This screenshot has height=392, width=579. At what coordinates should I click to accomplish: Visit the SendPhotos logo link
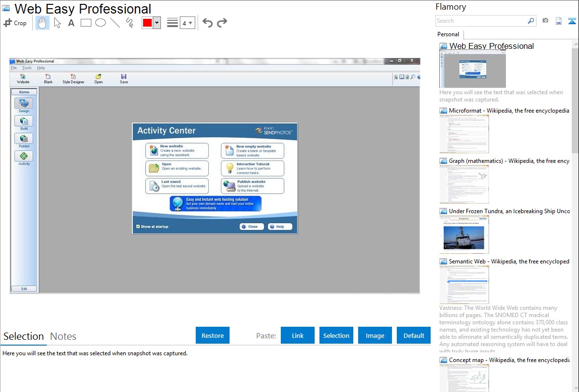point(274,131)
